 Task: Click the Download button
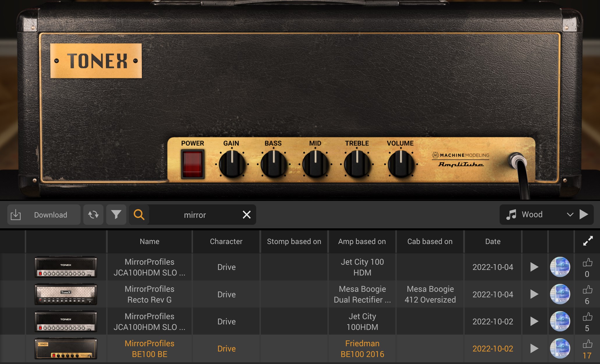tap(44, 215)
